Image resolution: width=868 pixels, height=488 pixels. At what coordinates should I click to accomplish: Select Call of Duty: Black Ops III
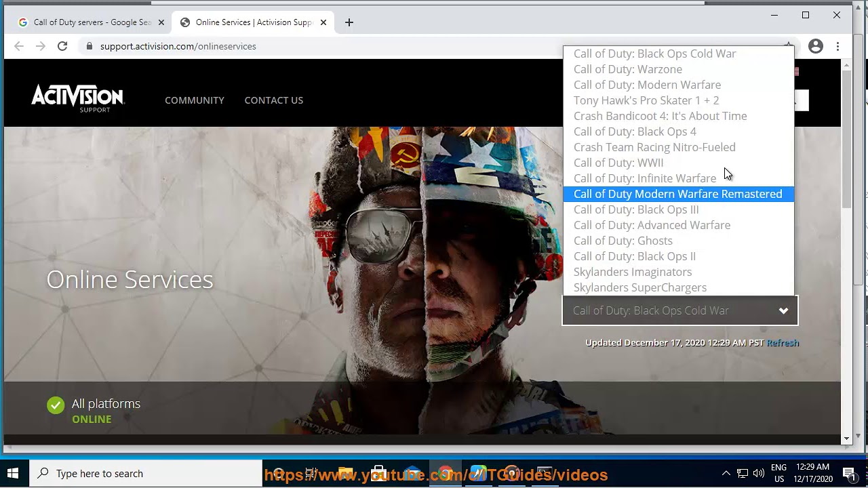(x=678, y=209)
